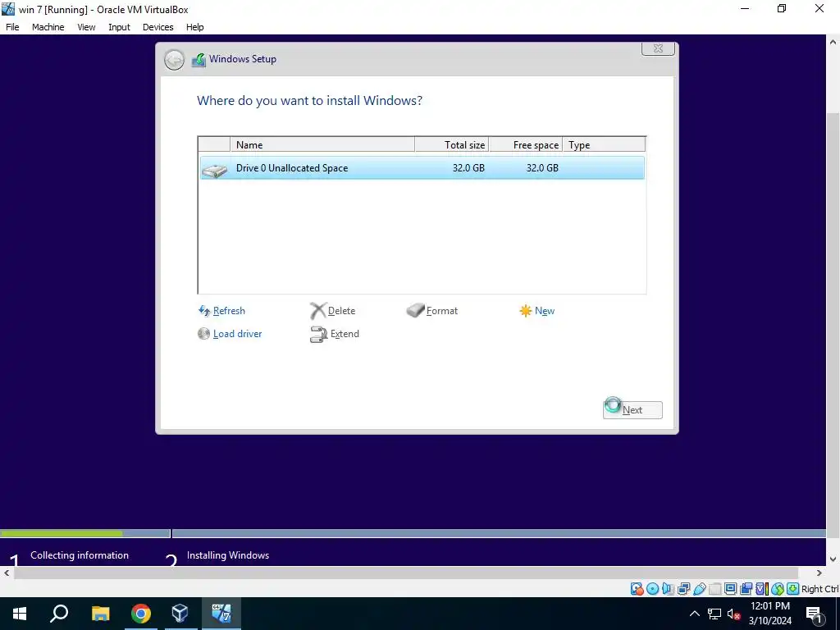Click the Extend link
Screen dimensions: 840x630
click(345, 334)
